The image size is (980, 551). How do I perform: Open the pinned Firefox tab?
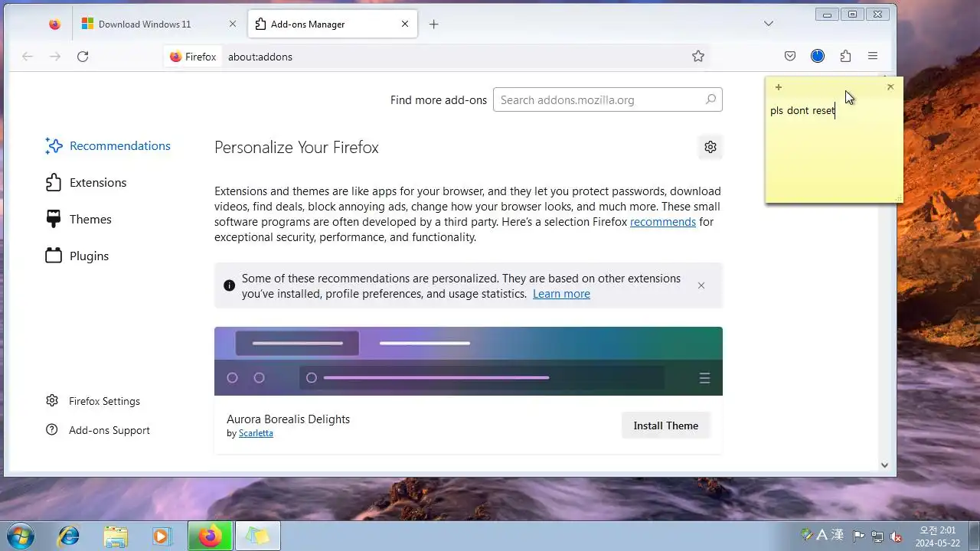point(54,24)
